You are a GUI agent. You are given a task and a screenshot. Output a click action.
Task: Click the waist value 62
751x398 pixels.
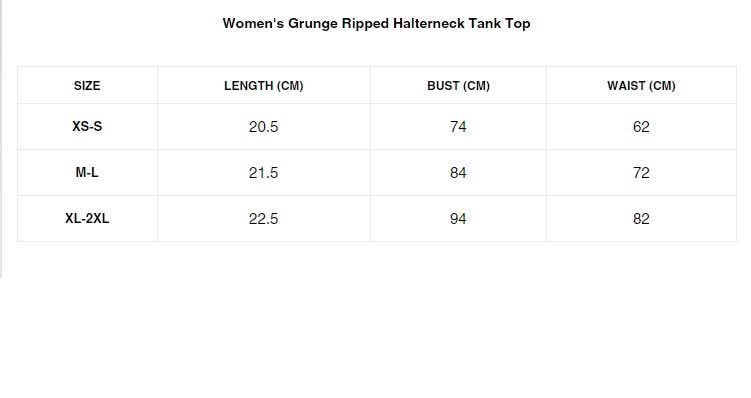[641, 127]
